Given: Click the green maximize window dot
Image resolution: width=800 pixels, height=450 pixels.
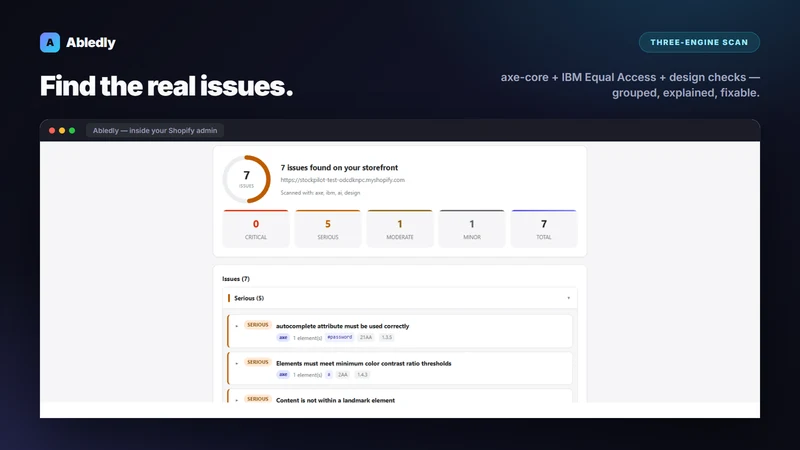Looking at the screenshot, I should [x=72, y=131].
